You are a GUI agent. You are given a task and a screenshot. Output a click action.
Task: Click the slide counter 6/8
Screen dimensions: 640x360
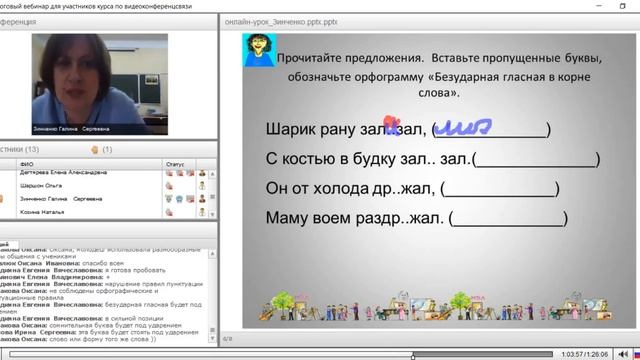[227, 339]
